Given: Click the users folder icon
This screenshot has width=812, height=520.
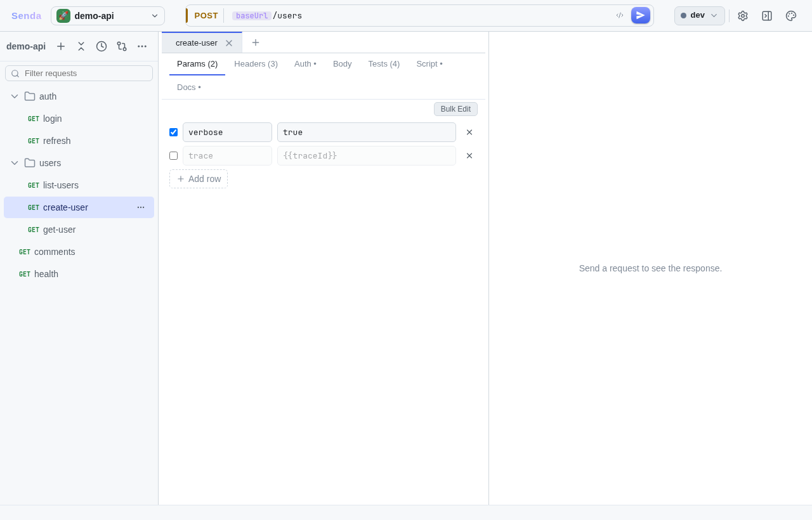Looking at the screenshot, I should pyautogui.click(x=30, y=163).
